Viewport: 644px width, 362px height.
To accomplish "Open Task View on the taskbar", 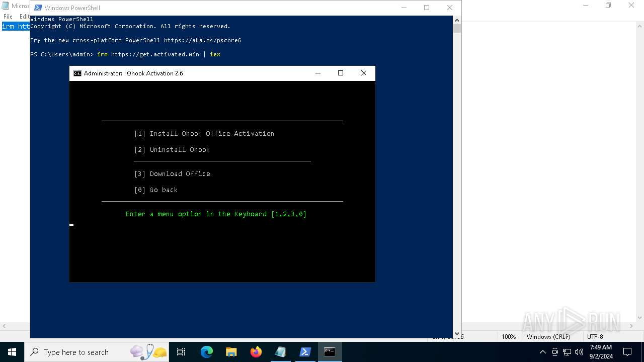I will point(181,352).
